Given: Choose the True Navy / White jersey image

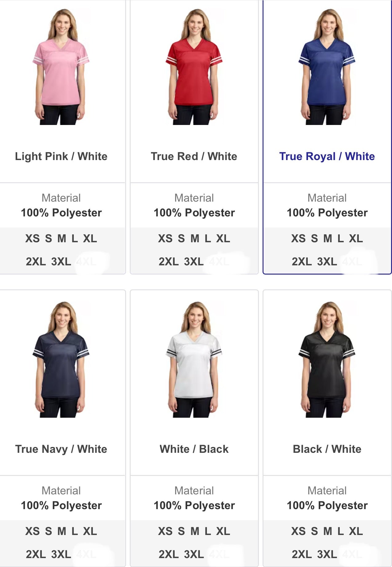Looking at the screenshot, I should click(x=61, y=360).
